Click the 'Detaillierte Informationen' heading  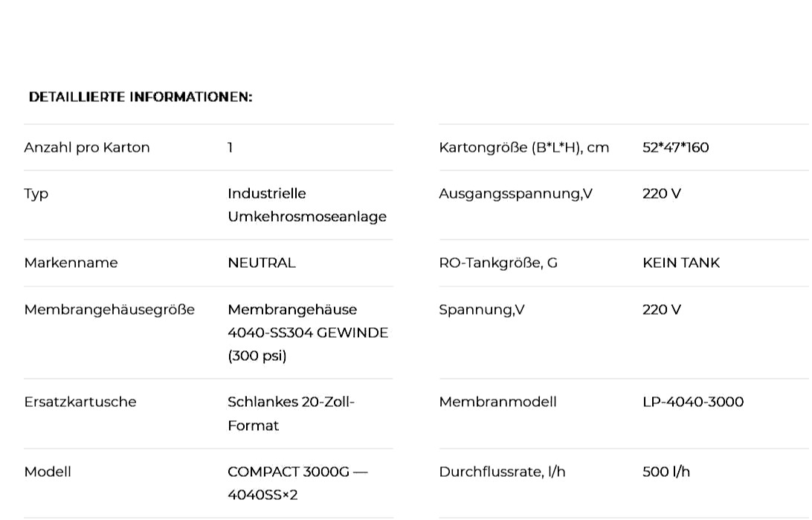141,97
